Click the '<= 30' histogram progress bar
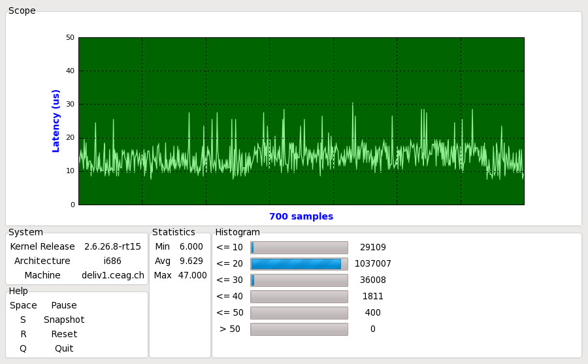This screenshot has height=364, width=588. (299, 280)
